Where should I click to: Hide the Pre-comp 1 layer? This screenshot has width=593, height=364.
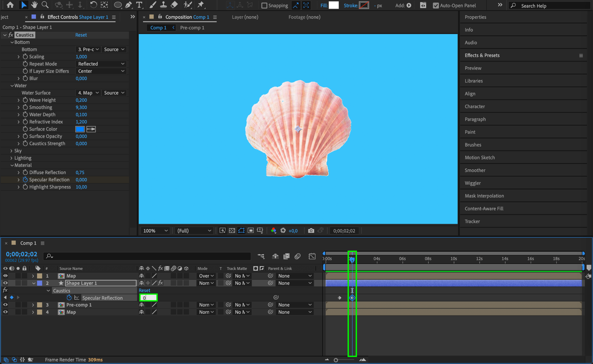5,305
